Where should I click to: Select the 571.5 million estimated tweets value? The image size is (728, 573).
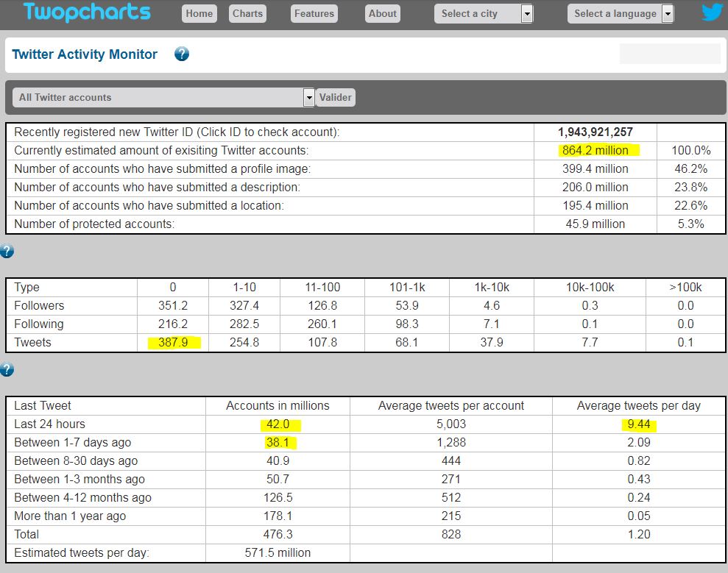(x=278, y=553)
